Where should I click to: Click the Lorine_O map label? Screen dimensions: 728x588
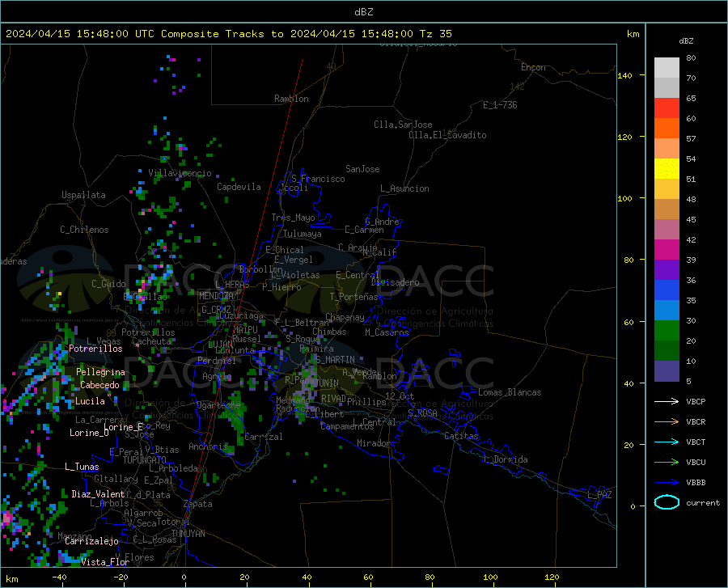(x=89, y=433)
